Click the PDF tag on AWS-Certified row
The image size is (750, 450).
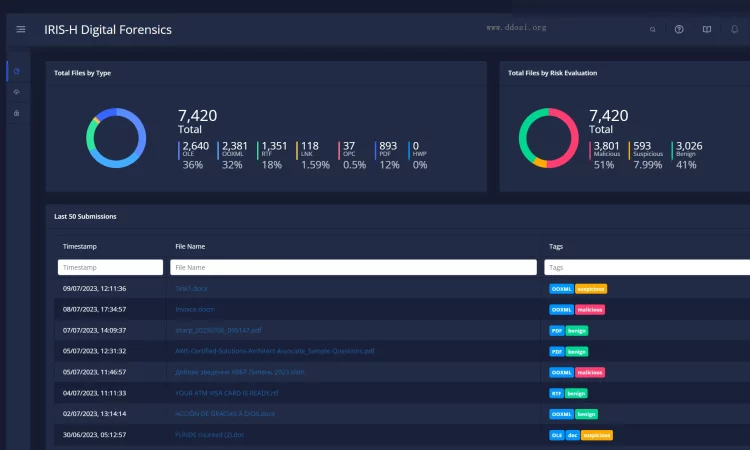coord(557,352)
